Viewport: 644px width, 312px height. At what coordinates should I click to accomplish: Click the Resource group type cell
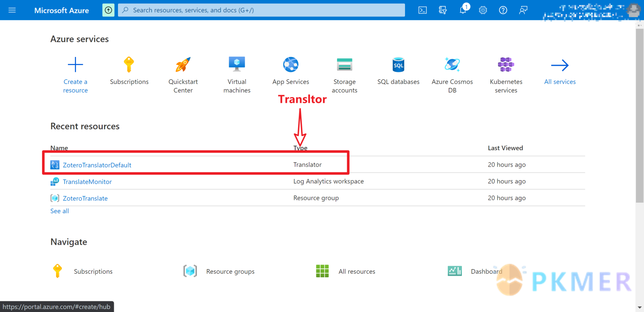pos(316,198)
